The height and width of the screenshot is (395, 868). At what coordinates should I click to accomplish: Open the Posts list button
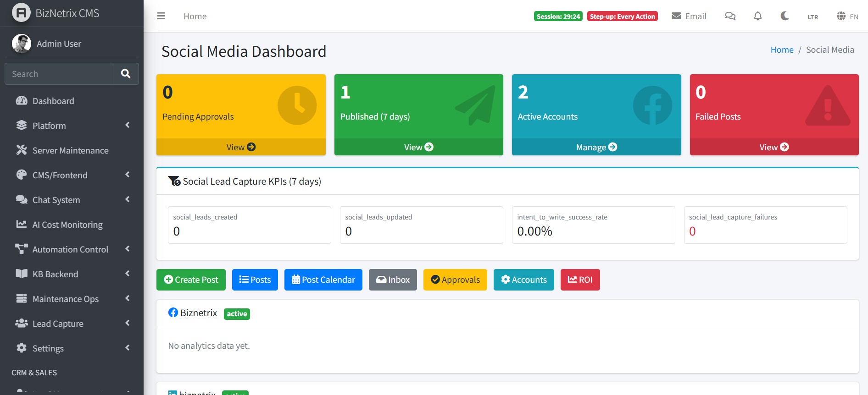[255, 280]
